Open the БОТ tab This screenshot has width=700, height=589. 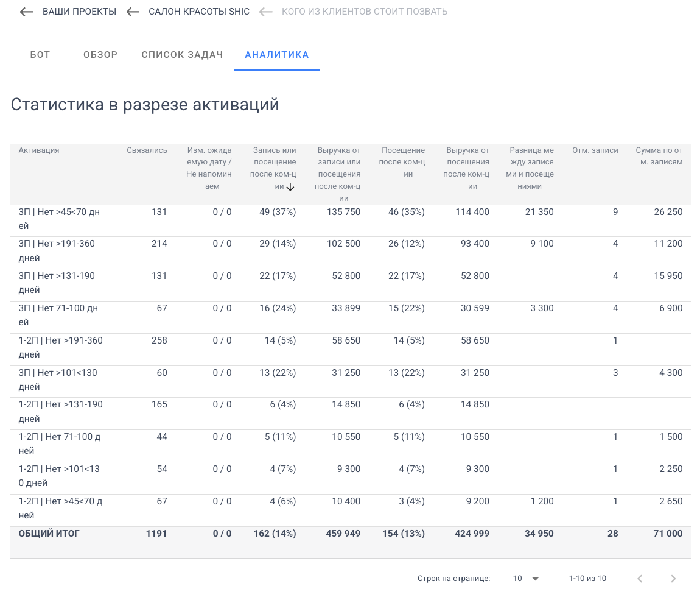(40, 55)
